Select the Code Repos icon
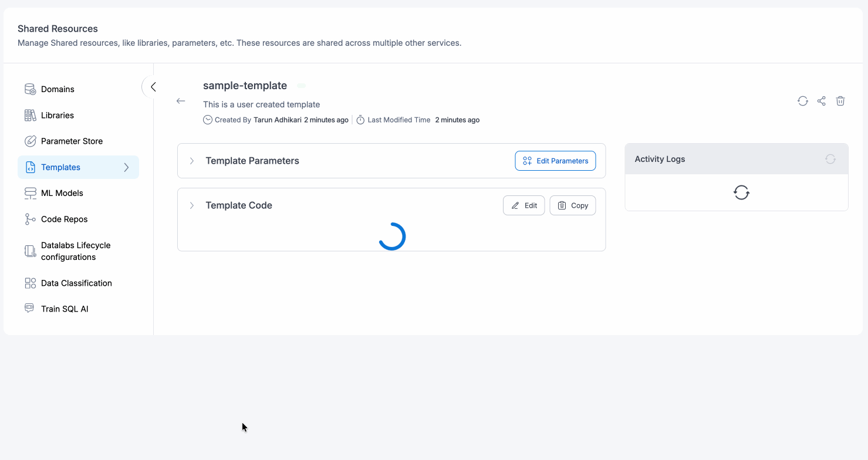The width and height of the screenshot is (868, 460). click(29, 219)
